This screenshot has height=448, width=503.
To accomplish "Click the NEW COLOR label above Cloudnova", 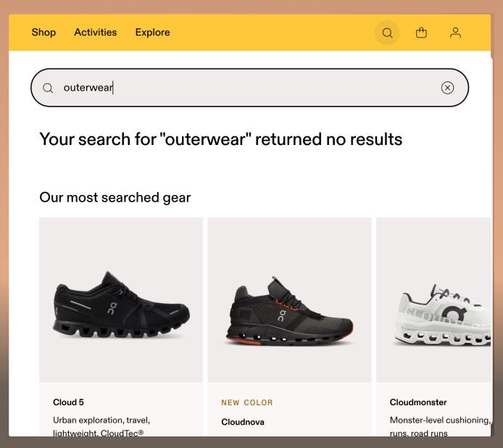I will click(247, 402).
